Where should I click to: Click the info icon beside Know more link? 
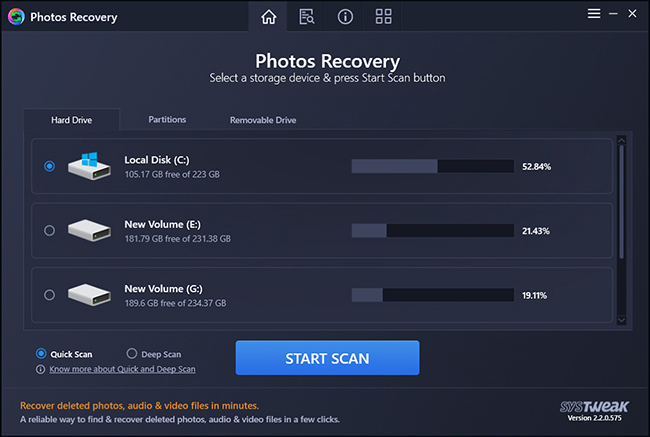[40, 369]
